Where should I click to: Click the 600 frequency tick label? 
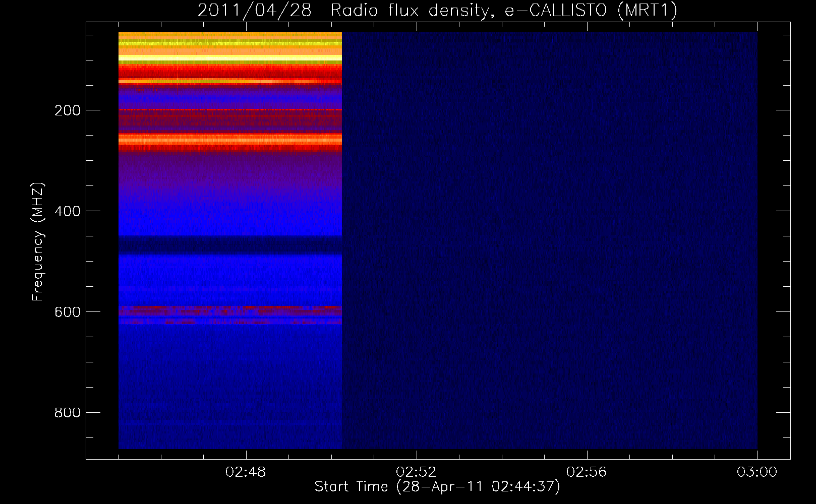[68, 312]
